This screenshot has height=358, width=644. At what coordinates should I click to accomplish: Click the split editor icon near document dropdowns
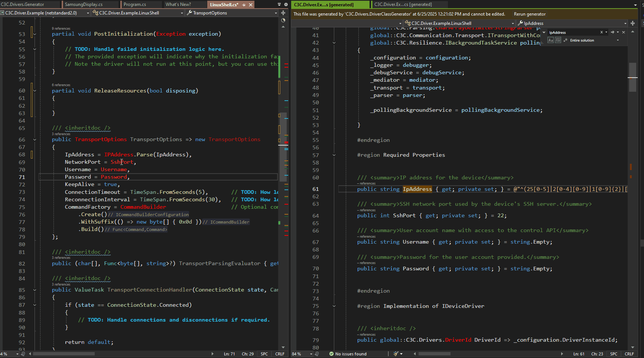(283, 13)
